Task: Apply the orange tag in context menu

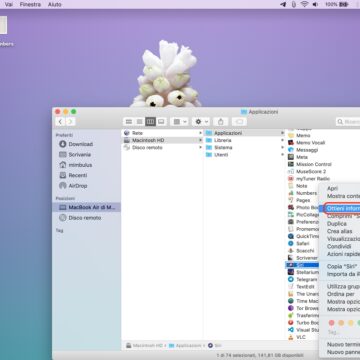Action: 341,323
